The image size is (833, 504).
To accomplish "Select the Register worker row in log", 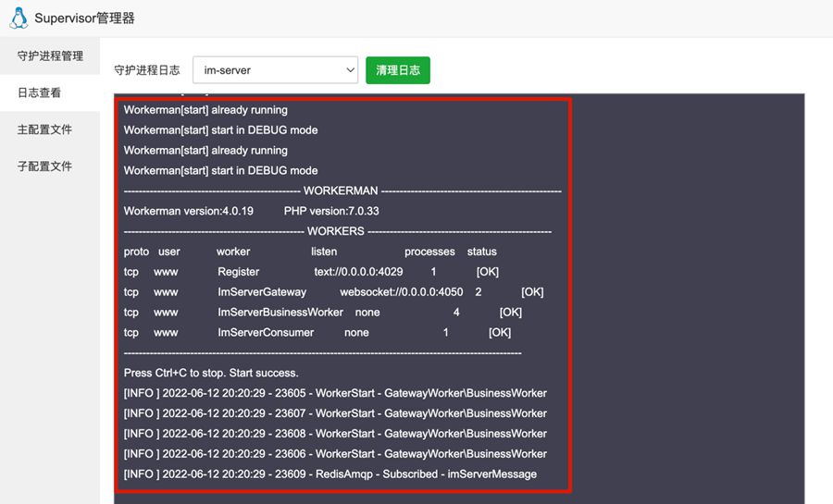I will (x=238, y=272).
